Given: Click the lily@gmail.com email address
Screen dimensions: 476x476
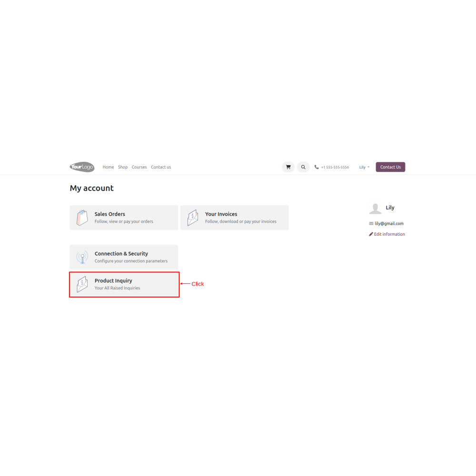Looking at the screenshot, I should tap(389, 223).
